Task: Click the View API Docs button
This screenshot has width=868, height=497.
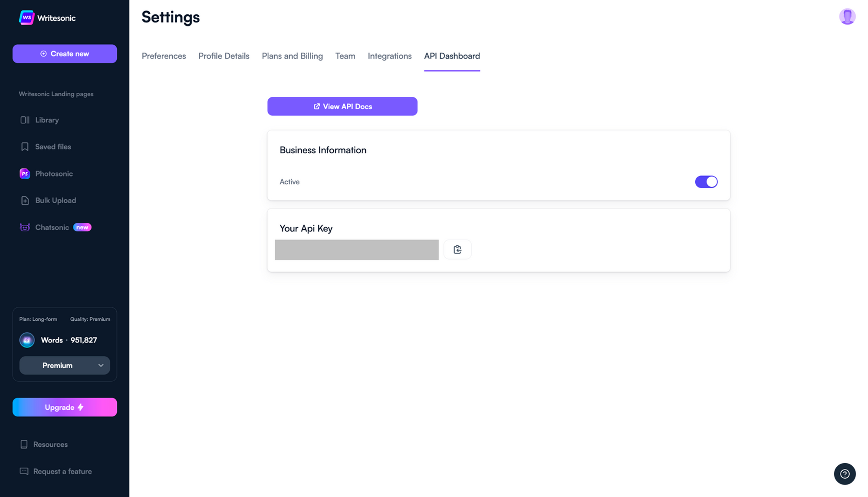Action: [x=342, y=106]
